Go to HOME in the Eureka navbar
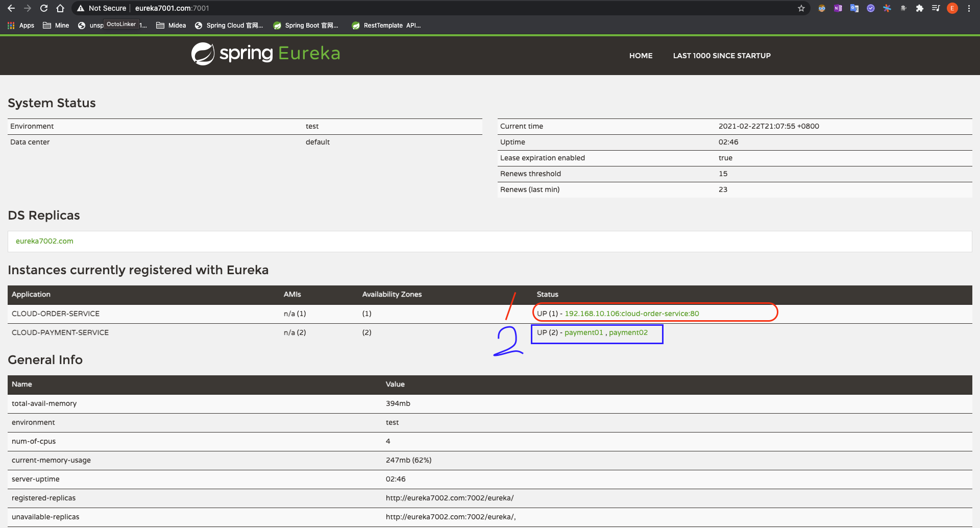The image size is (980, 528). [641, 56]
